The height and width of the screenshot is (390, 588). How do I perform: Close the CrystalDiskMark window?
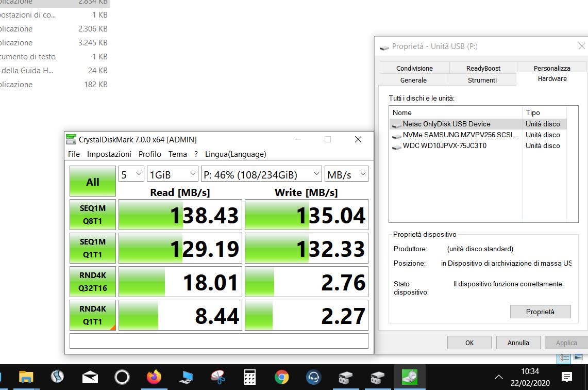coord(358,139)
